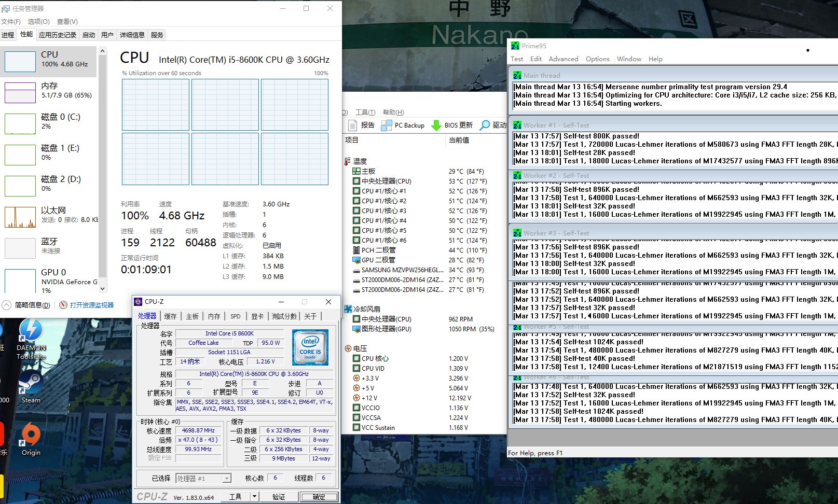
Task: Select 蓝牙 in performance sidebar
Action: pyautogui.click(x=48, y=247)
